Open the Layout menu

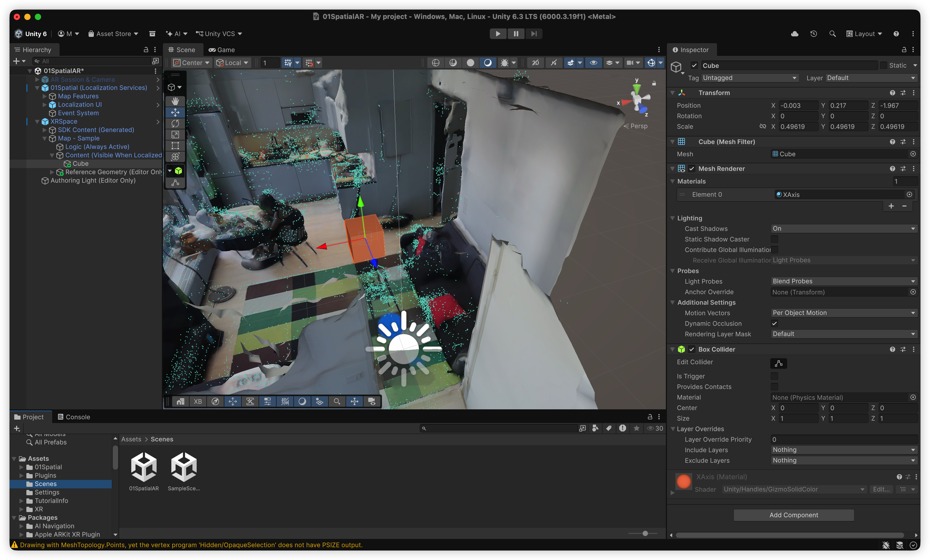click(x=864, y=33)
